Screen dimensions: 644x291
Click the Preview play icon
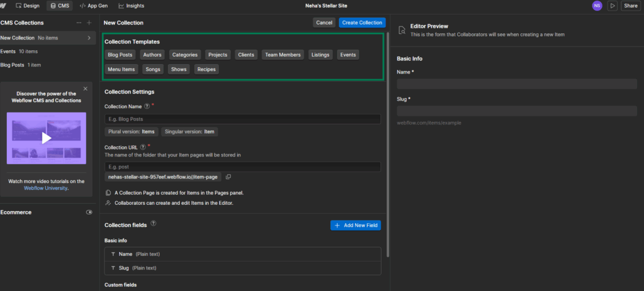(613, 6)
